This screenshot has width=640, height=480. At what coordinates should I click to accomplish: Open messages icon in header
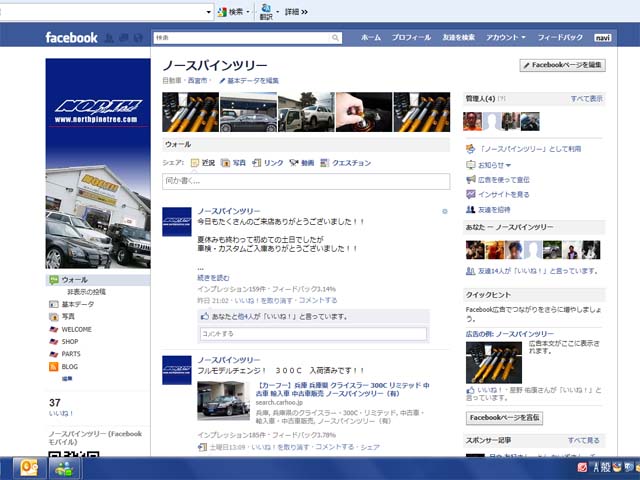[124, 38]
